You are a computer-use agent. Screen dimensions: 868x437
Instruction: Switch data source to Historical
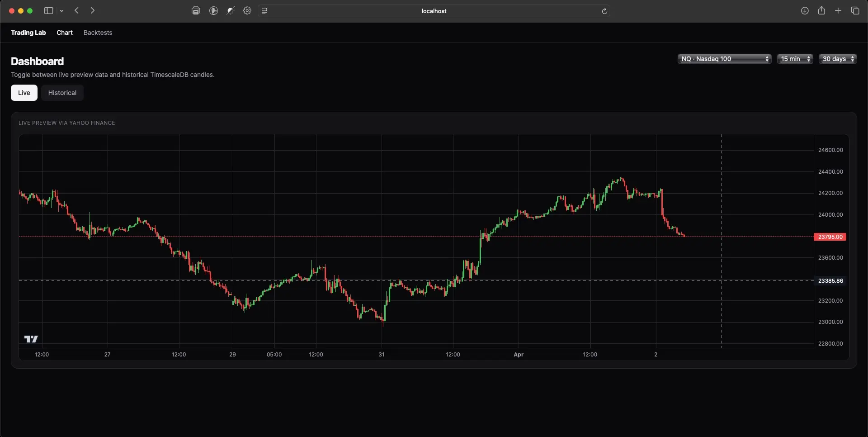click(62, 93)
